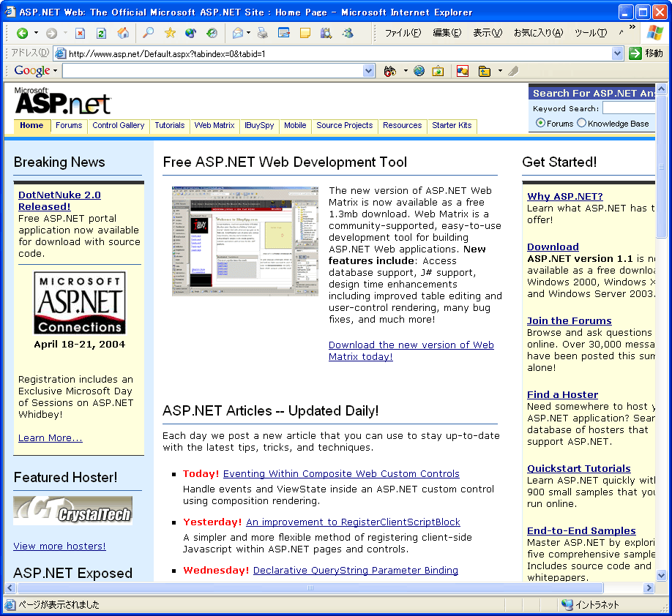The image size is (672, 616).
Task: Click the gray Forward arrow button
Action: (x=51, y=33)
